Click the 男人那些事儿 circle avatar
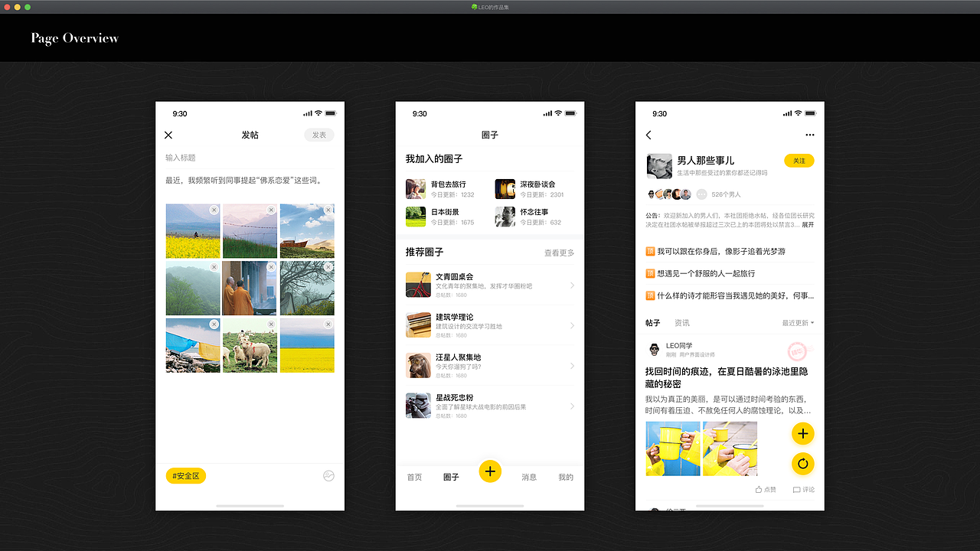Viewport: 980px width, 551px height. 659,166
